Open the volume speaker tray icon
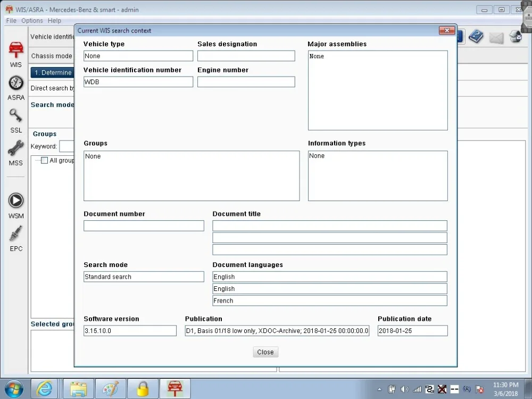Viewport: 532px width, 399px height. click(x=404, y=389)
